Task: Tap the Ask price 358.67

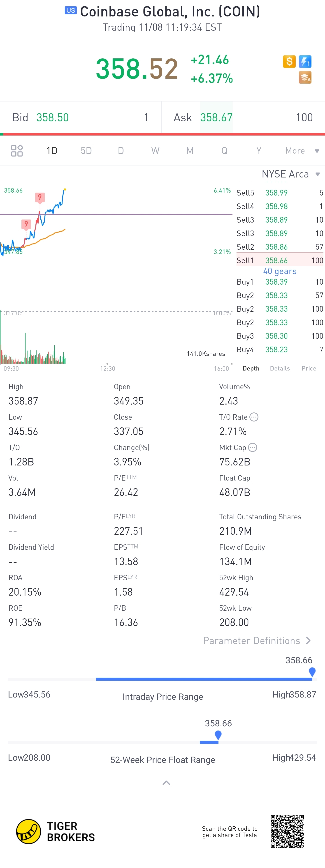Action: coord(216,117)
